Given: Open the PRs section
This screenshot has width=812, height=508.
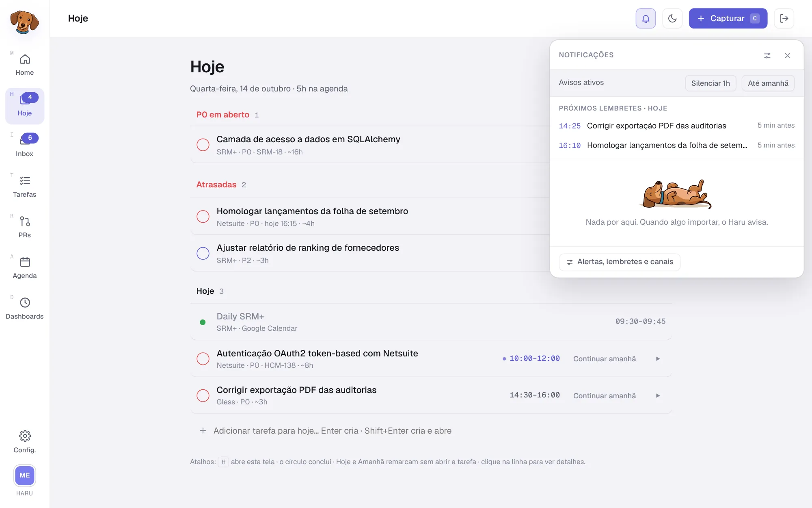Looking at the screenshot, I should (24, 228).
